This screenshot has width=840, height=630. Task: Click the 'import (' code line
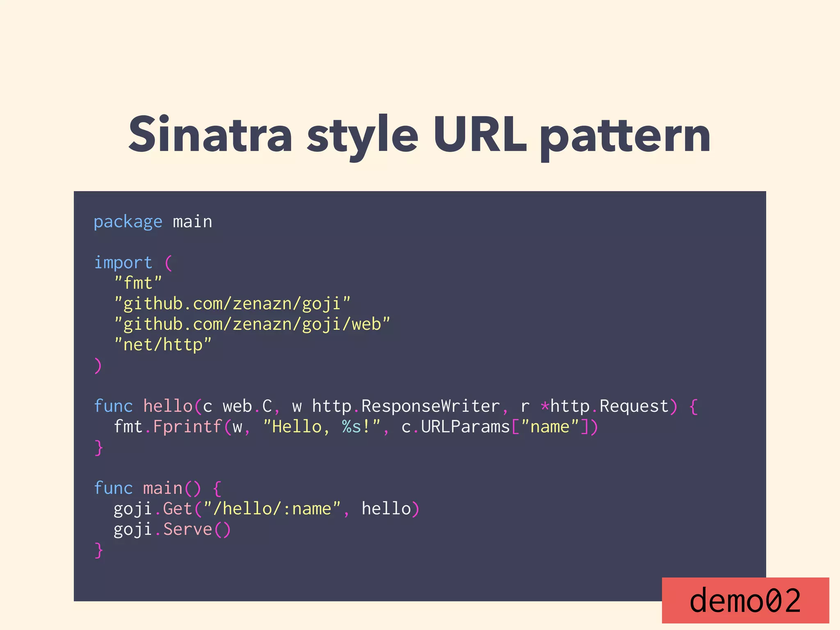(133, 262)
